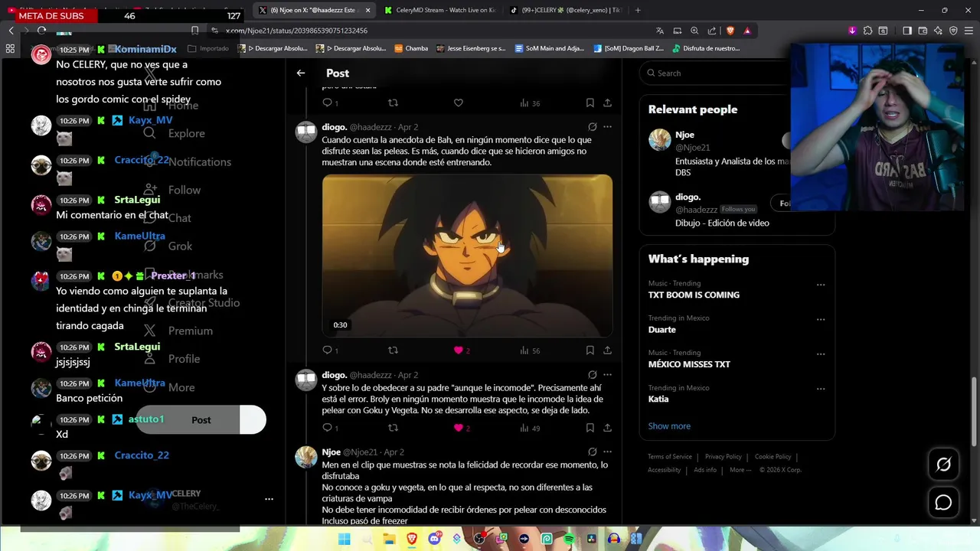
Task: Open options for the Duarte trend
Action: click(821, 319)
